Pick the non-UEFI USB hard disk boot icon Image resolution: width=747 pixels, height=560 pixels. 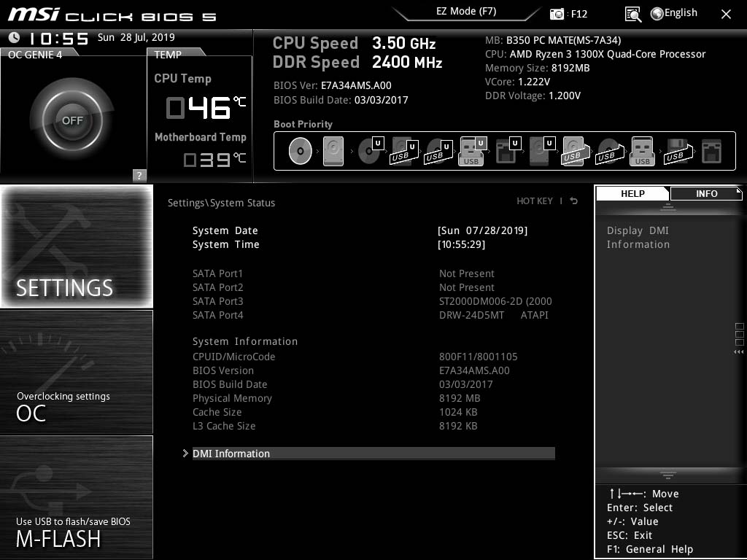576,151
